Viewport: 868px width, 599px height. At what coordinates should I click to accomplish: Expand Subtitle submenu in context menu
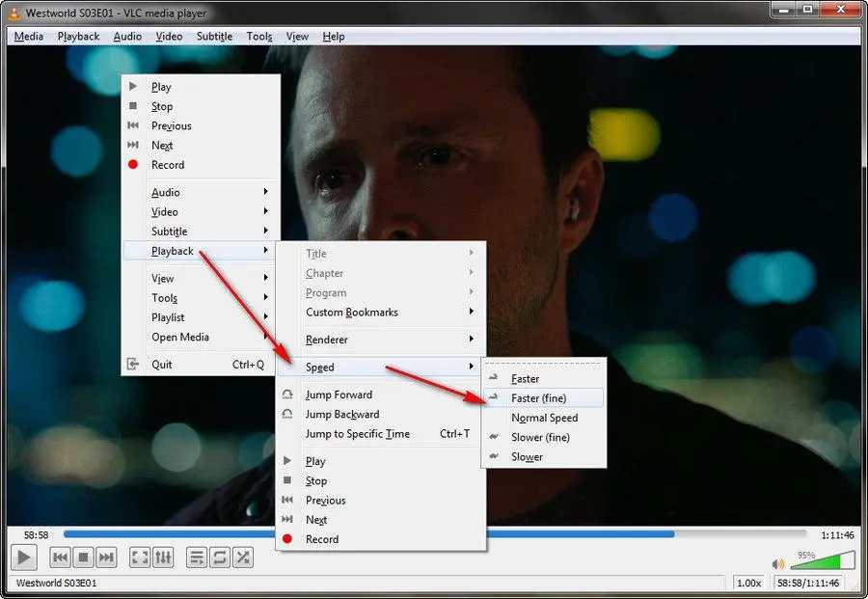click(x=201, y=231)
